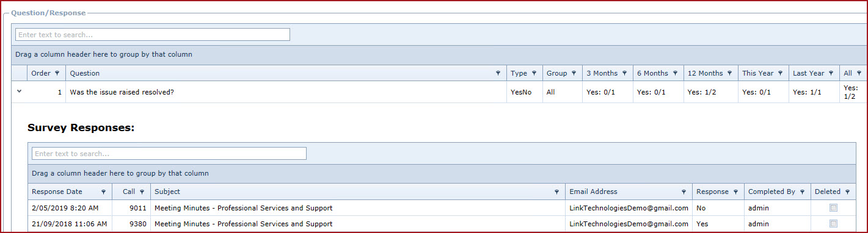The height and width of the screenshot is (233, 868).
Task: Open filter for Group column
Action: pyautogui.click(x=574, y=73)
